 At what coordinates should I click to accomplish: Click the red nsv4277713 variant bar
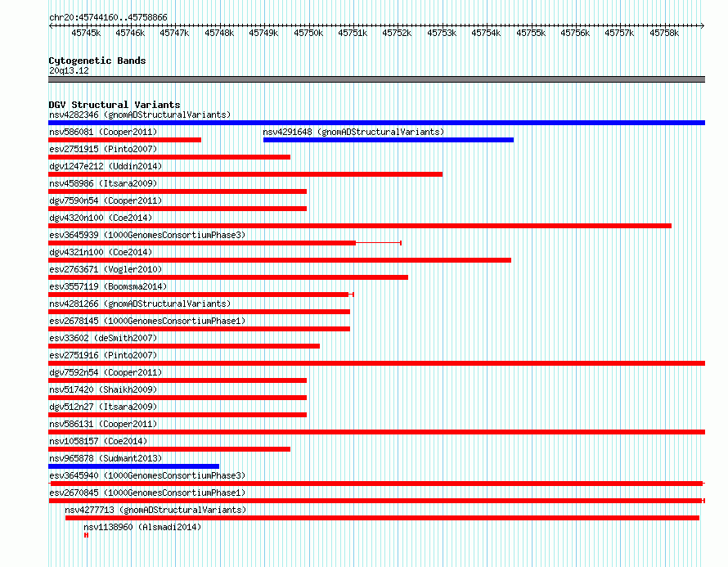pyautogui.click(x=382, y=518)
